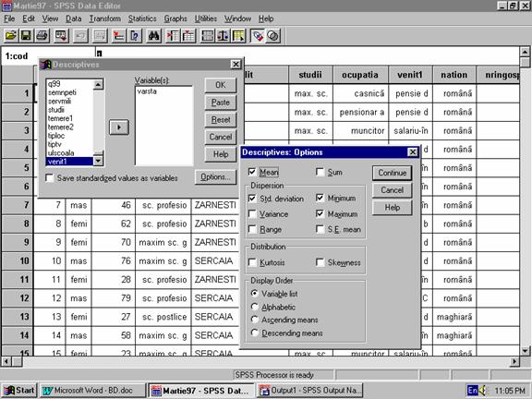Screen dimensions: 532x399
Task: Click data editor vertical scroll down arrow
Action: point(525,350)
